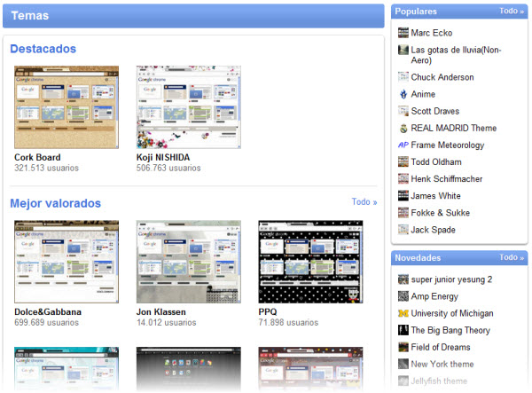Click the Mejor valorados section heading
Image resolution: width=532 pixels, height=393 pixels.
click(x=56, y=203)
